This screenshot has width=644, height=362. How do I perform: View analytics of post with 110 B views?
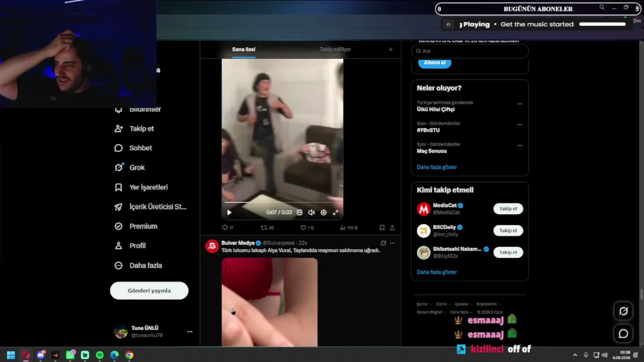click(x=349, y=228)
